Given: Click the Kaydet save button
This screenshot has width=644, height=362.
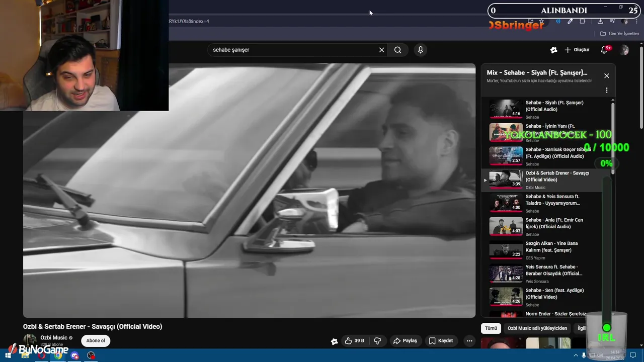Looking at the screenshot, I should (441, 341).
